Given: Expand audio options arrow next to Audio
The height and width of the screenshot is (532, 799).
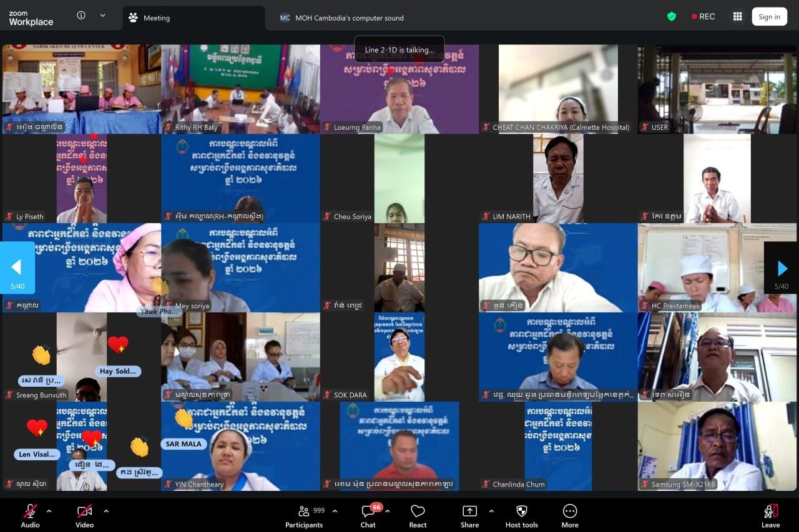Looking at the screenshot, I should pos(49,511).
